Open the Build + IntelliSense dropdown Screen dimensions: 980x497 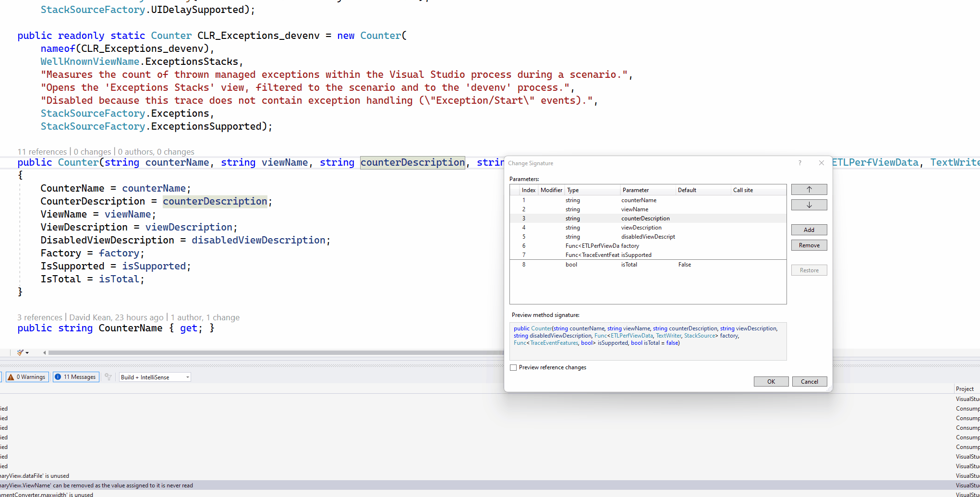click(187, 377)
